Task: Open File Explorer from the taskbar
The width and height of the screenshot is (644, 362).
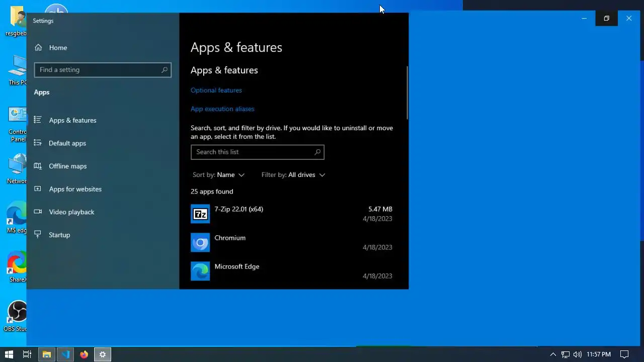Action: 46,354
